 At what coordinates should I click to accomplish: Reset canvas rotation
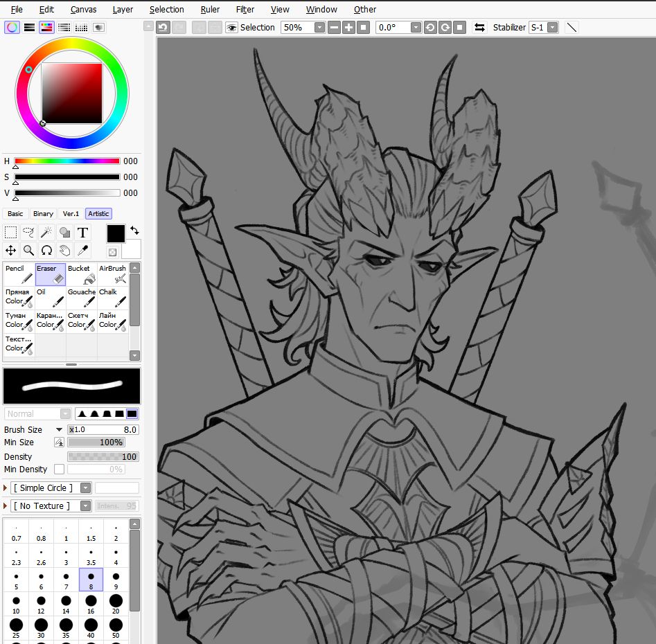point(460,28)
